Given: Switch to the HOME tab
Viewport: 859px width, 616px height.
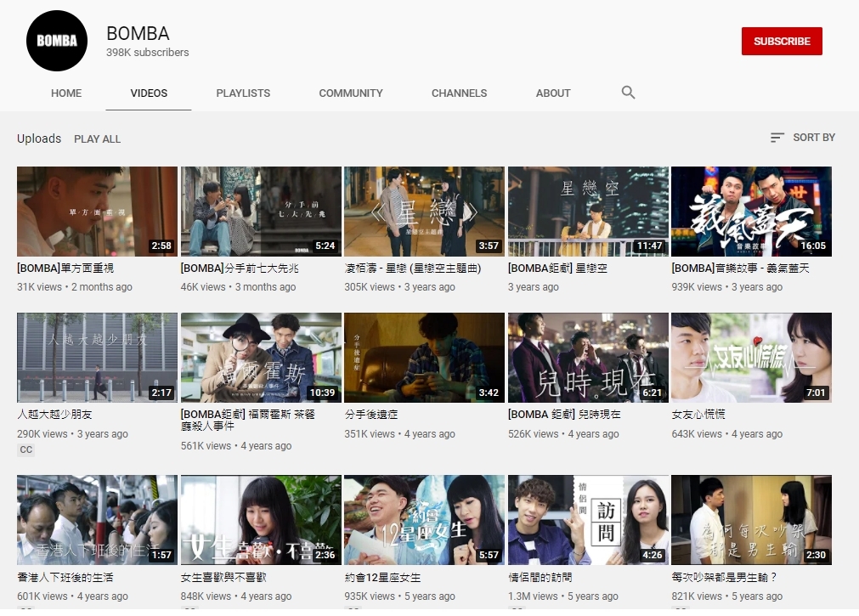Looking at the screenshot, I should pos(66,93).
